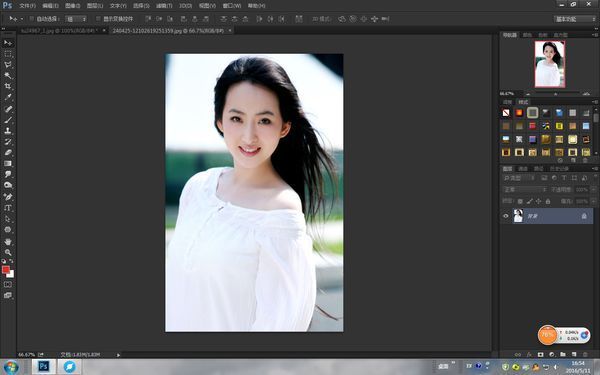
Task: Enable the auto-select checkbox in options bar
Action: pos(32,18)
